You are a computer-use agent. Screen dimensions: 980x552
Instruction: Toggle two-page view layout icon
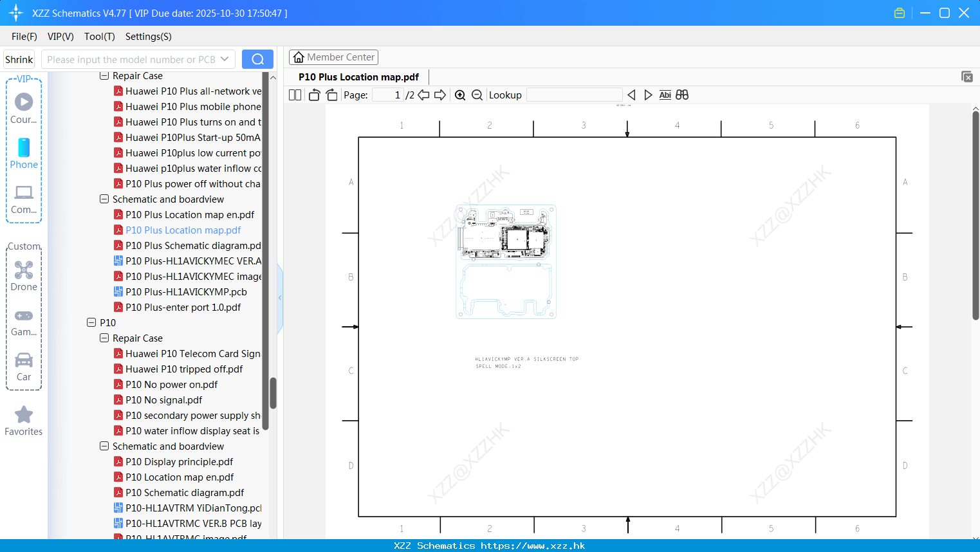coord(295,95)
